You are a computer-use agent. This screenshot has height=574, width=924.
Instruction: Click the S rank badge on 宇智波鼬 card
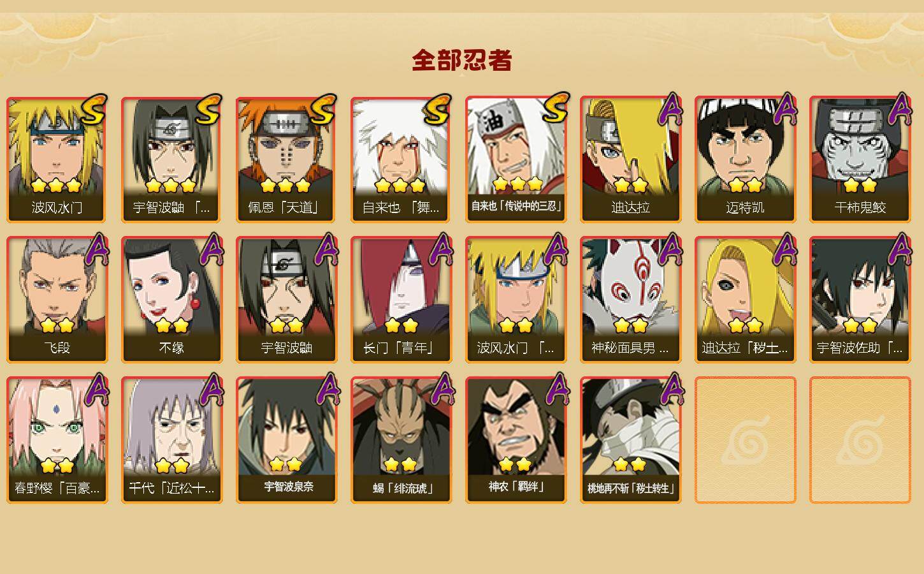209,110
